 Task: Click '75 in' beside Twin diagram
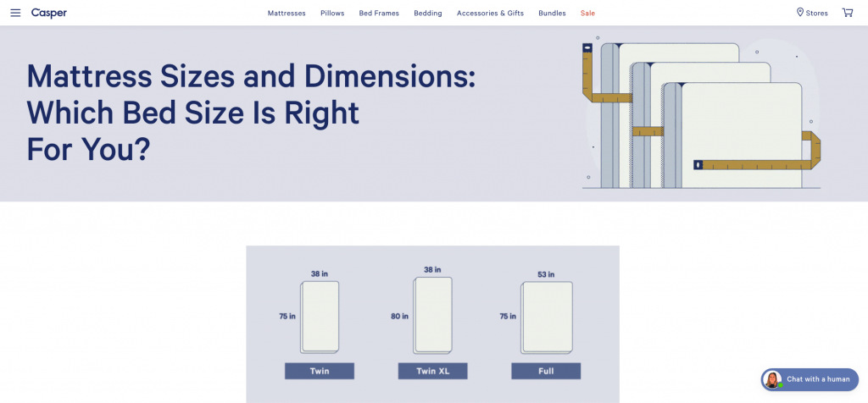coord(287,317)
